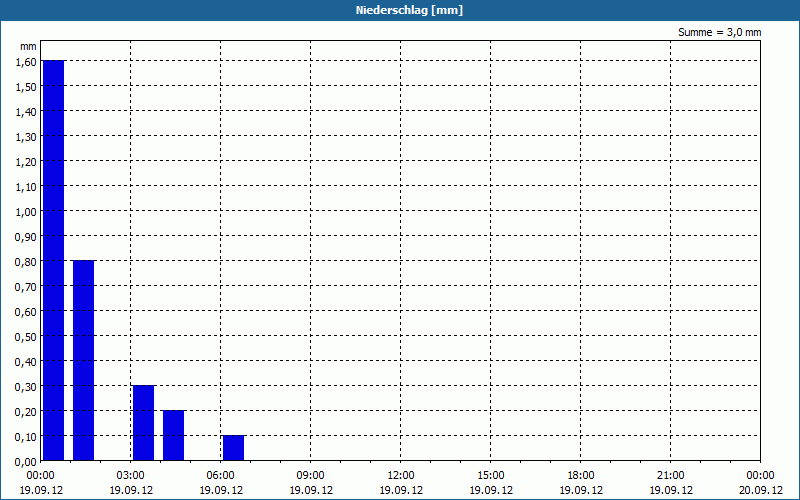Image resolution: width=800 pixels, height=500 pixels.
Task: Click the 20.09.12 date label
Action: [761, 490]
